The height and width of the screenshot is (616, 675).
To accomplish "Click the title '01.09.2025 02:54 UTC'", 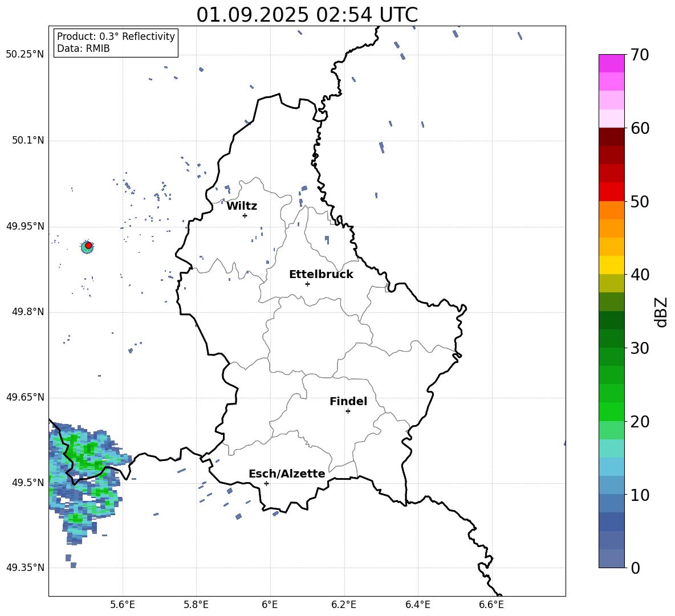I will click(x=307, y=15).
